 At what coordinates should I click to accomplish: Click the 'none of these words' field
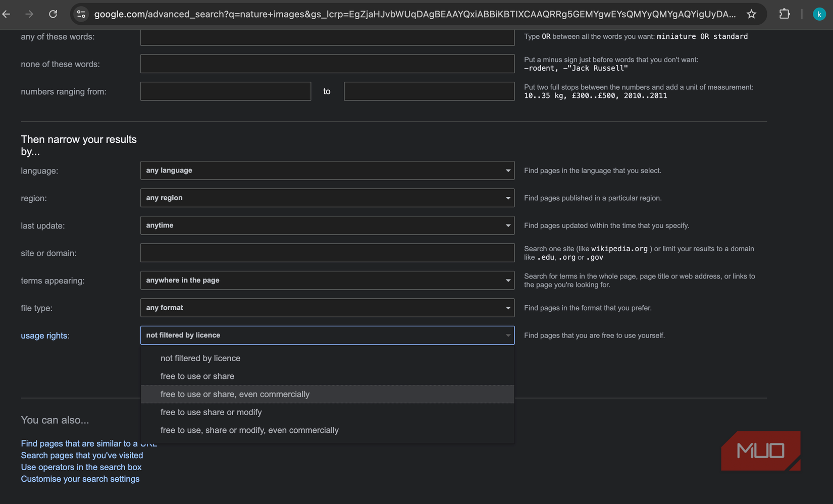(x=327, y=64)
